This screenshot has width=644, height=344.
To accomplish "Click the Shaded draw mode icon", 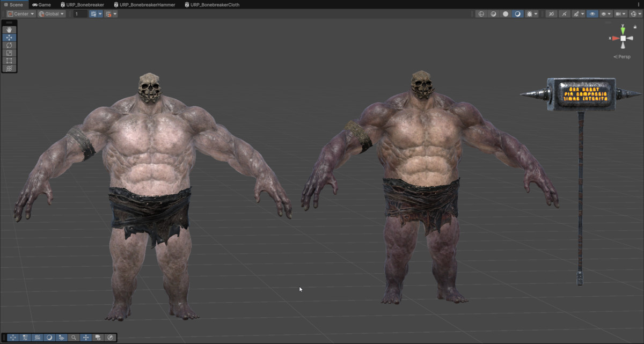I will tap(517, 14).
